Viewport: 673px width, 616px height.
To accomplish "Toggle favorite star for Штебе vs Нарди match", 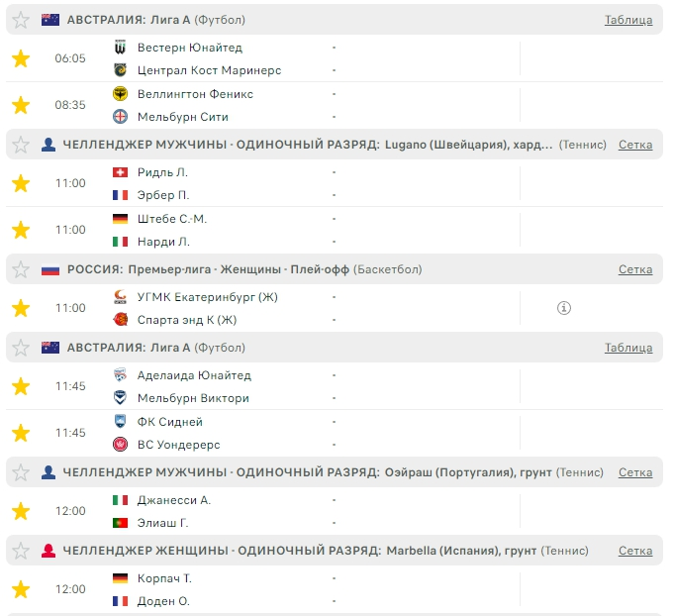I will click(x=21, y=230).
